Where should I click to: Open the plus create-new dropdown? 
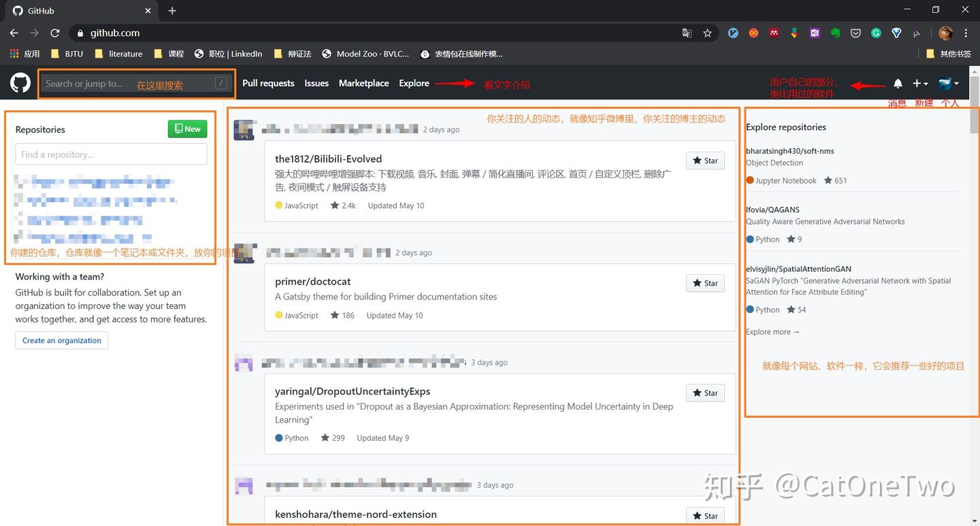coord(920,83)
